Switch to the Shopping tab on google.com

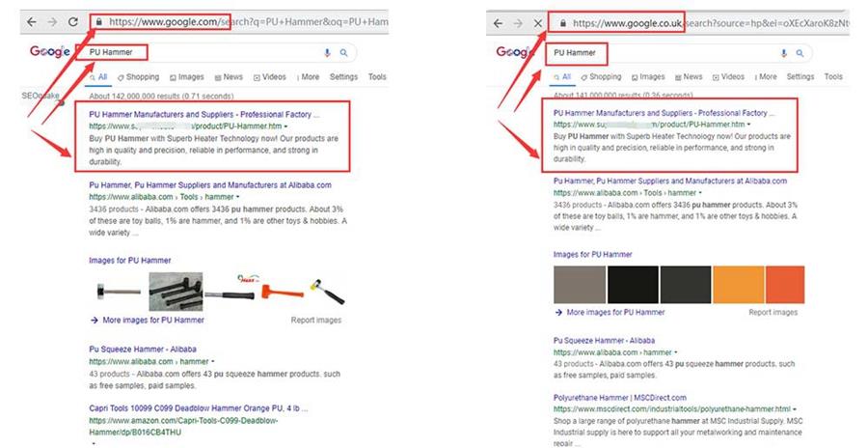(139, 77)
